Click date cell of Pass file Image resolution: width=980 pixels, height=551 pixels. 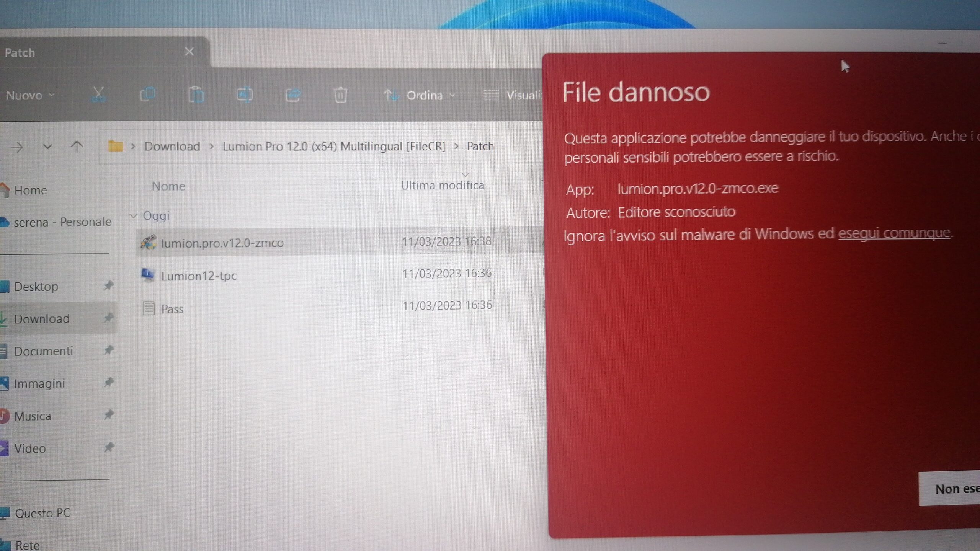pyautogui.click(x=447, y=305)
